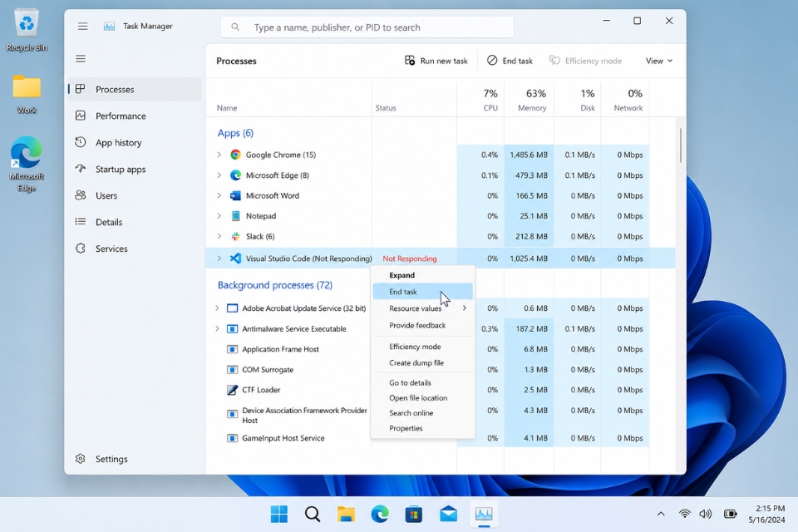Open the Recycle Bin desktop icon
Image resolution: width=798 pixels, height=532 pixels.
tap(27, 31)
